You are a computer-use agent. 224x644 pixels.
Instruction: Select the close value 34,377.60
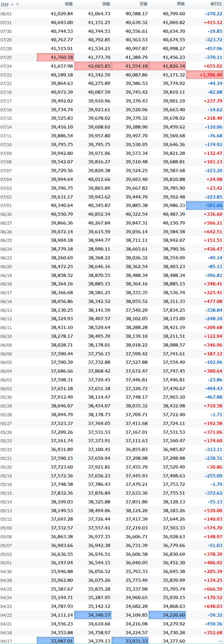coord(174,641)
